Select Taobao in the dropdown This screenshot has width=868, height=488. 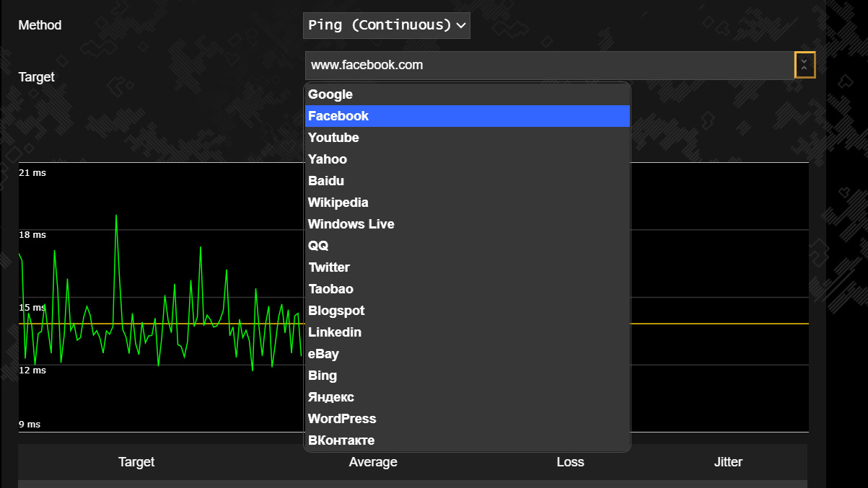tap(467, 289)
